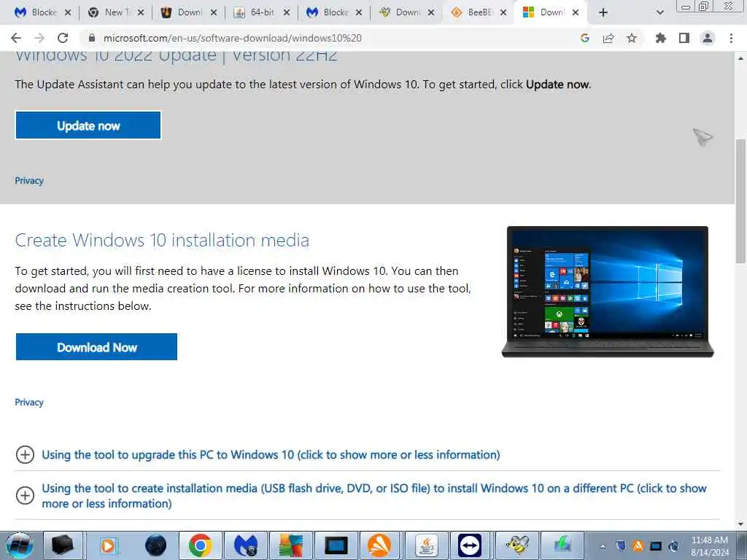The height and width of the screenshot is (560, 747).
Task: Click the Update now button
Action: click(x=88, y=125)
